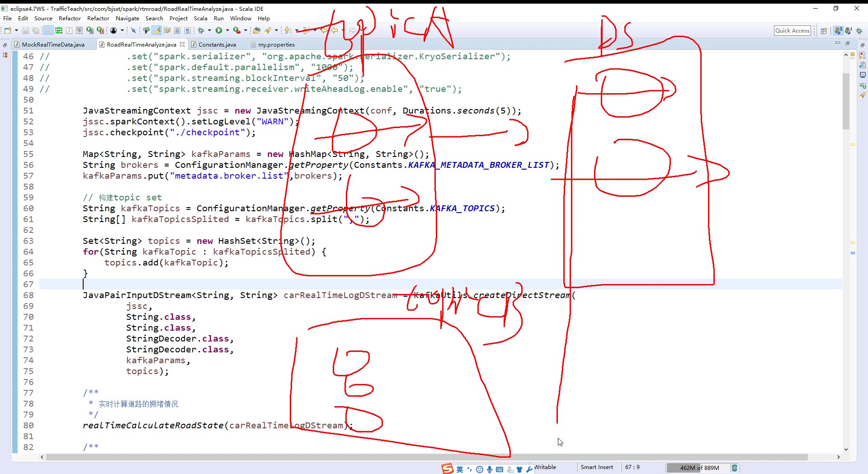
Task: Click the Search flashlight icon
Action: (268, 30)
